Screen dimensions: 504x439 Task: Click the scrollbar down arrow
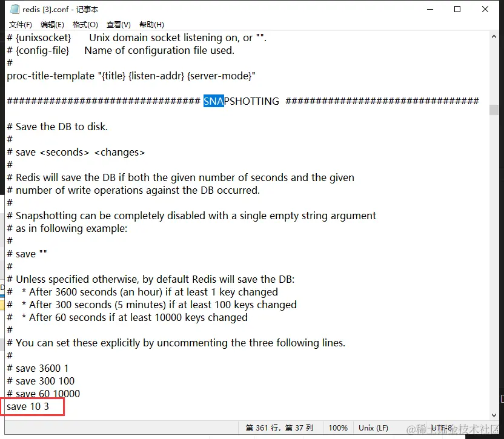(494, 415)
